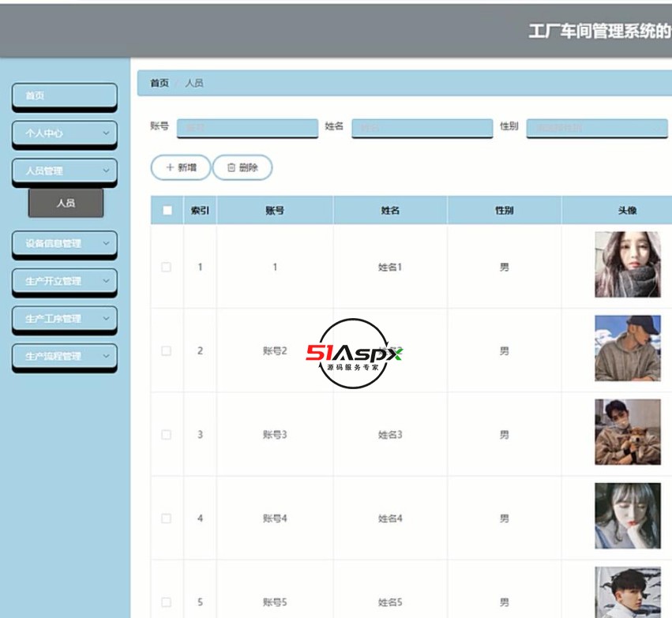Screen dimensions: 672x618
Task: Open the 性别 filter dropdown
Action: 597,128
